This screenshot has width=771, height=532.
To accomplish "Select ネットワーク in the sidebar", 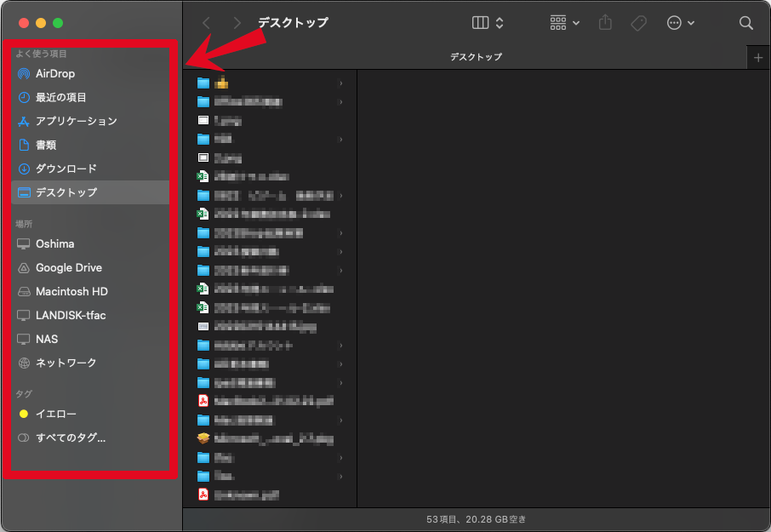I will coord(66,363).
